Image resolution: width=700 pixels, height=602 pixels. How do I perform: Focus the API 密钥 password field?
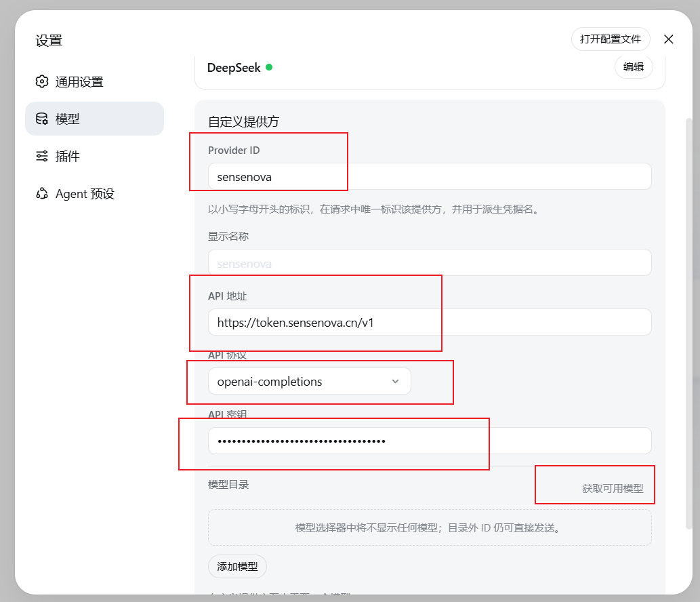pos(430,441)
